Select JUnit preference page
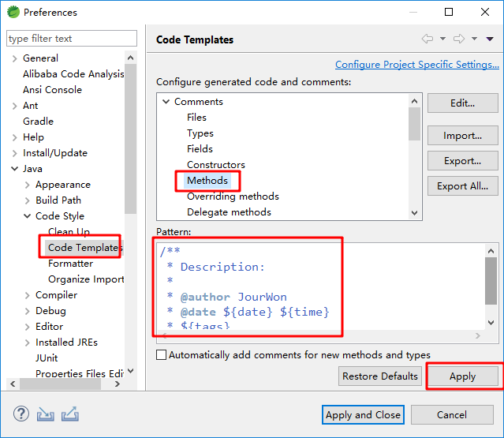Image resolution: width=504 pixels, height=438 pixels. (47, 358)
